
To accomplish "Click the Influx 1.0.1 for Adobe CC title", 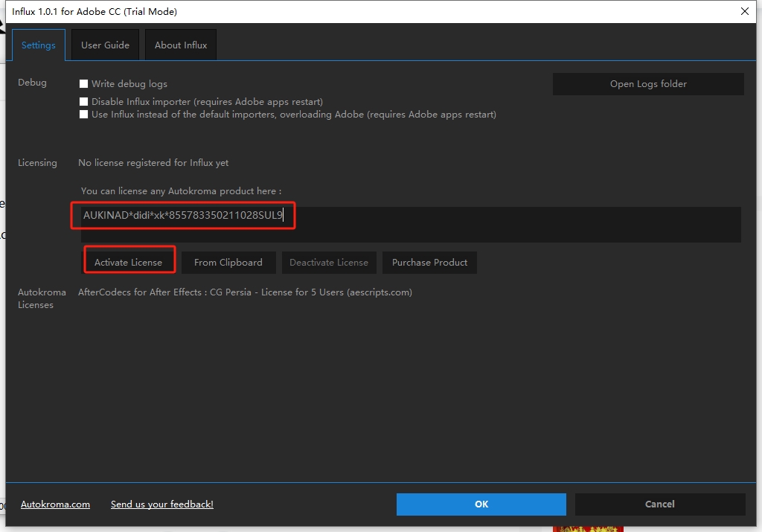I will click(95, 12).
